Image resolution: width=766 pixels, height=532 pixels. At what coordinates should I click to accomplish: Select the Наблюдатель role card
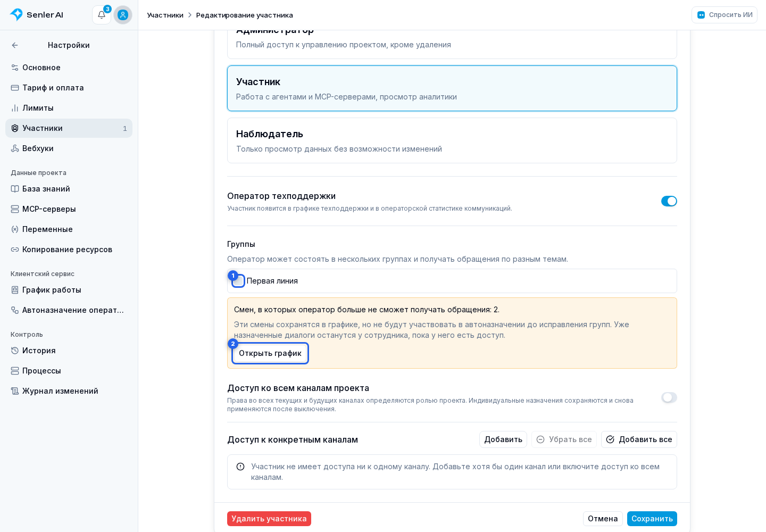[x=452, y=140]
